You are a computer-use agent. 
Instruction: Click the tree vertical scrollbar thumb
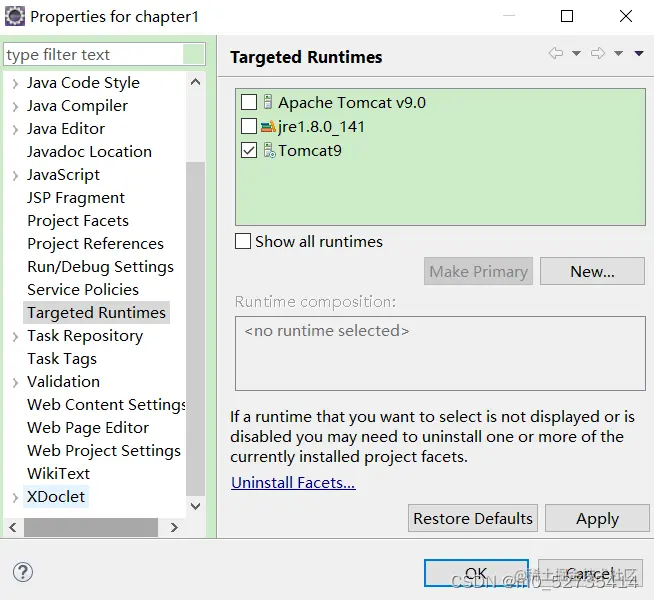click(195, 329)
